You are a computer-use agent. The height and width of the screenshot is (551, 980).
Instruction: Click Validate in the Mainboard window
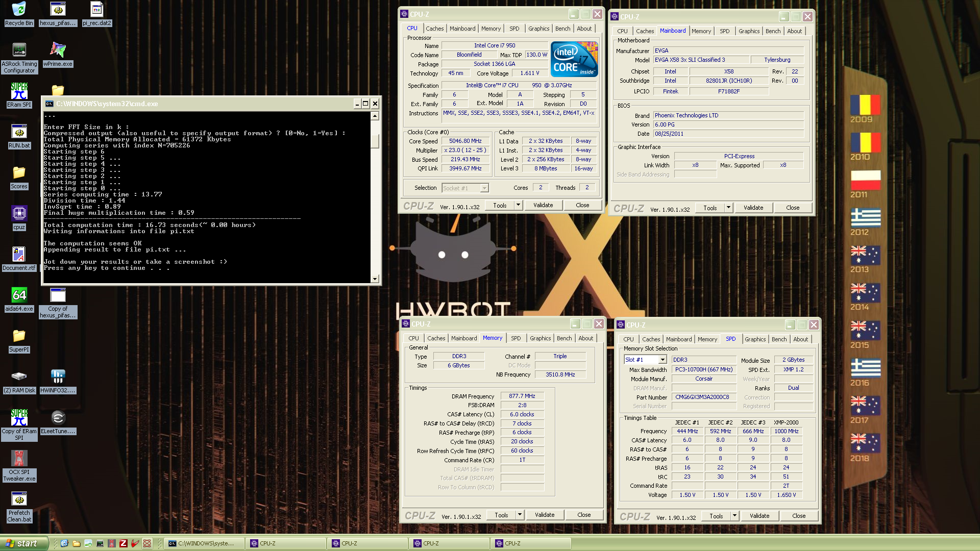(x=753, y=208)
